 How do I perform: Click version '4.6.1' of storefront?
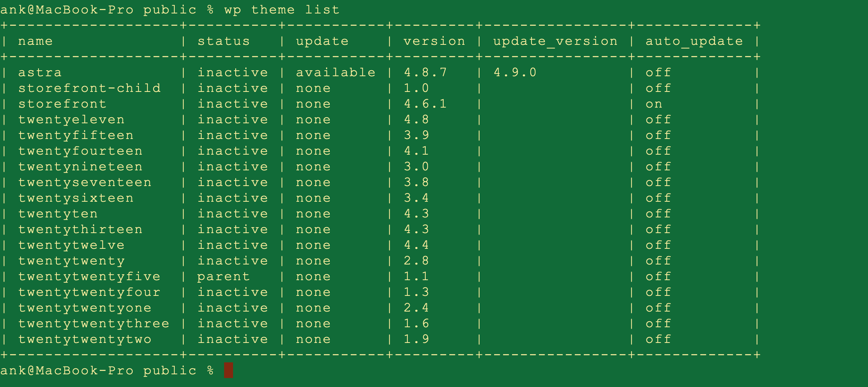(425, 104)
